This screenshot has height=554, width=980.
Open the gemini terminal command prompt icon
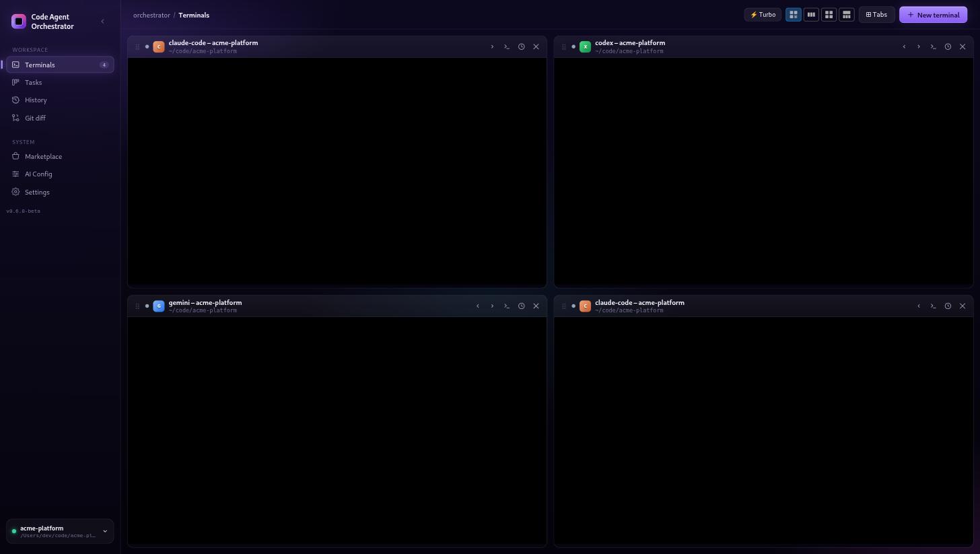[507, 306]
